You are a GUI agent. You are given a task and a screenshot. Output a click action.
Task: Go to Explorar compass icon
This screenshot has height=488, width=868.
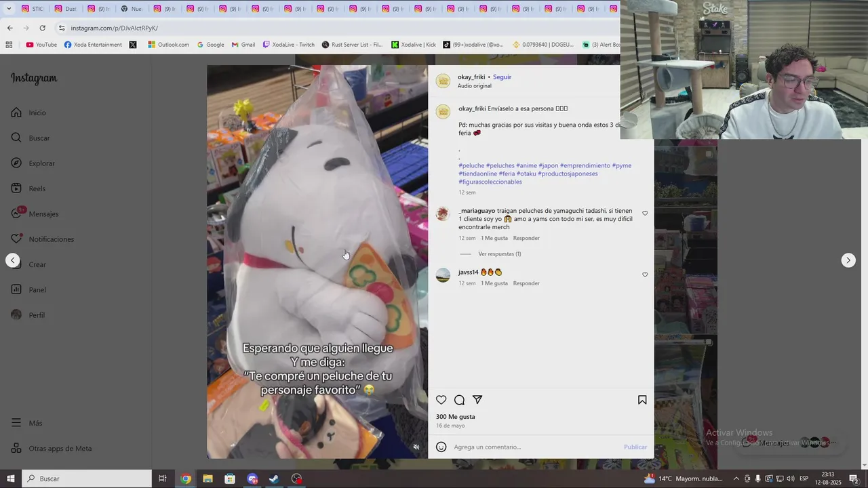coord(16,163)
